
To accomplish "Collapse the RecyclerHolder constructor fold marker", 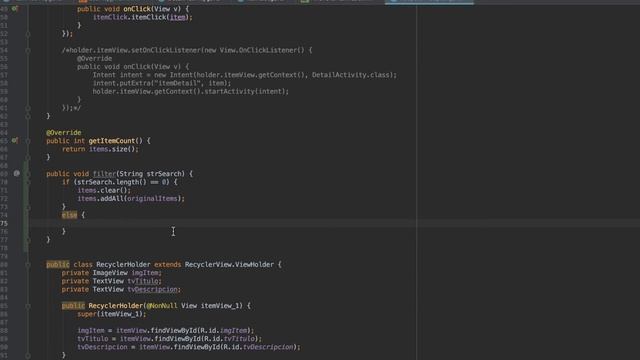I will click(x=28, y=306).
